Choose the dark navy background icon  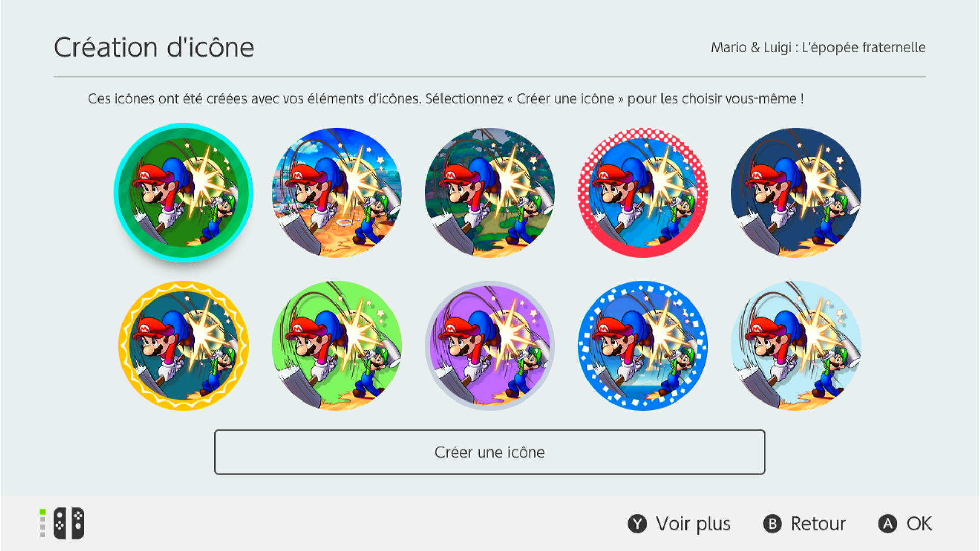click(796, 193)
